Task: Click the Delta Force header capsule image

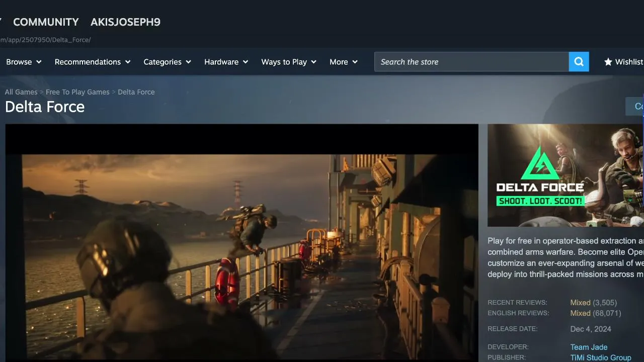Action: pyautogui.click(x=566, y=175)
